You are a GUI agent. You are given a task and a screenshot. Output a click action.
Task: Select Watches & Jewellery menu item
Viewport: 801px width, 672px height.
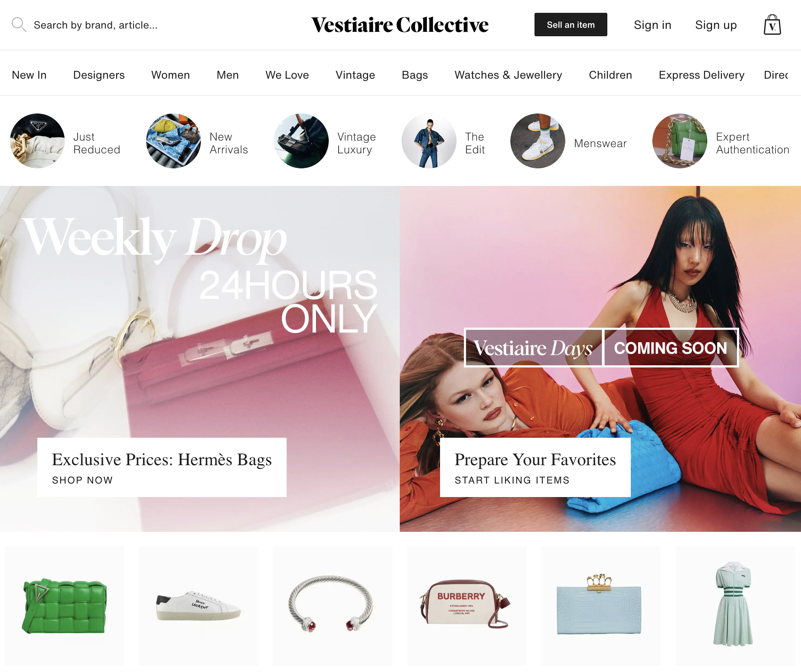[x=508, y=75]
